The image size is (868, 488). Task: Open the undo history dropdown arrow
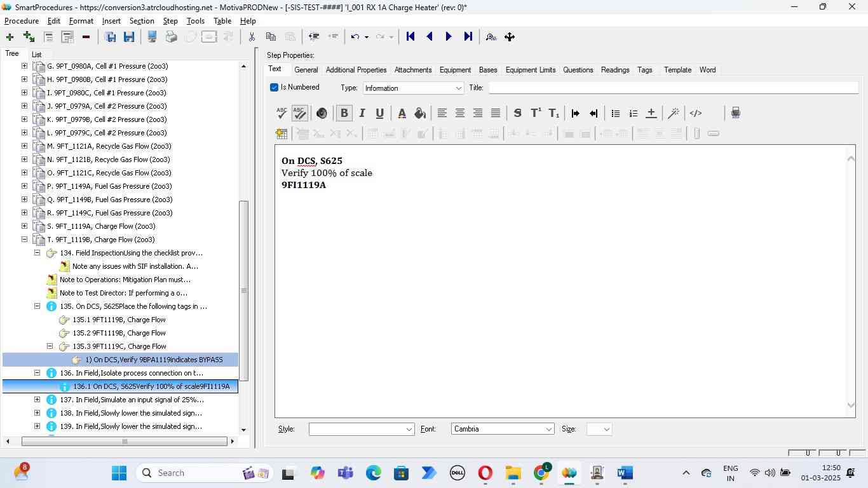367,37
